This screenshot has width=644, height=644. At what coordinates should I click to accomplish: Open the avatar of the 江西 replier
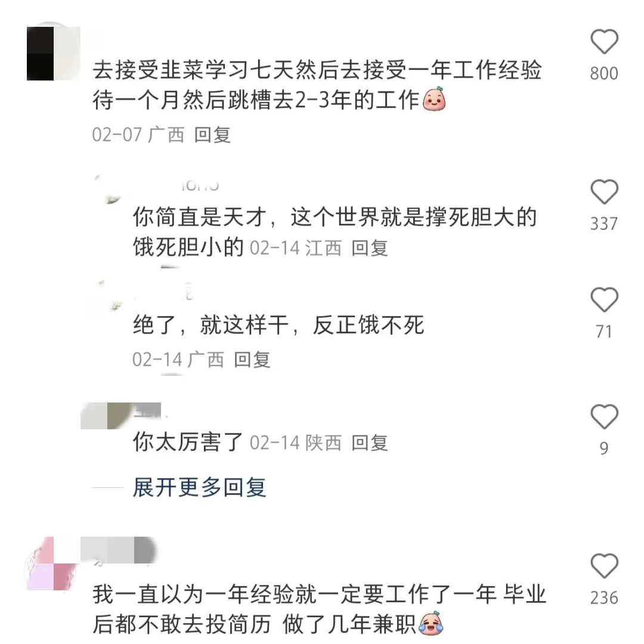coord(109,190)
